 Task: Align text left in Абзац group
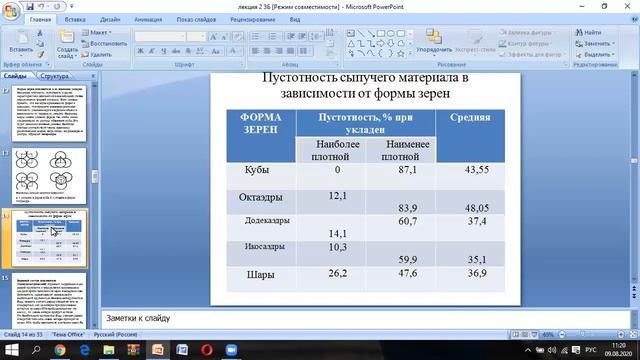tap(255, 51)
